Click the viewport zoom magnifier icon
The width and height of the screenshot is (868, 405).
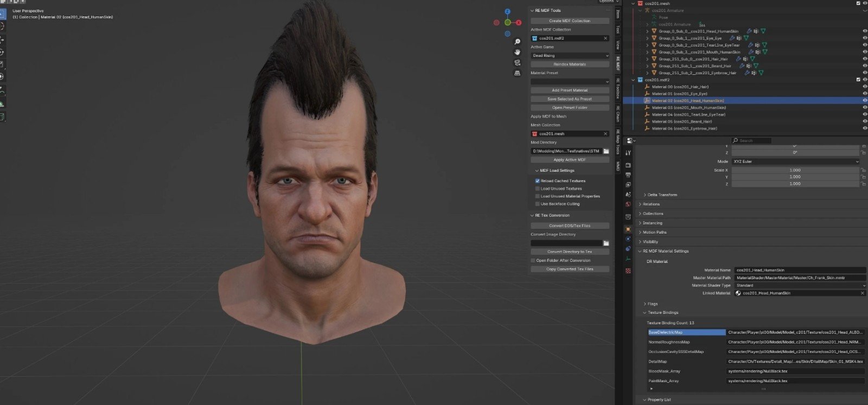point(518,42)
